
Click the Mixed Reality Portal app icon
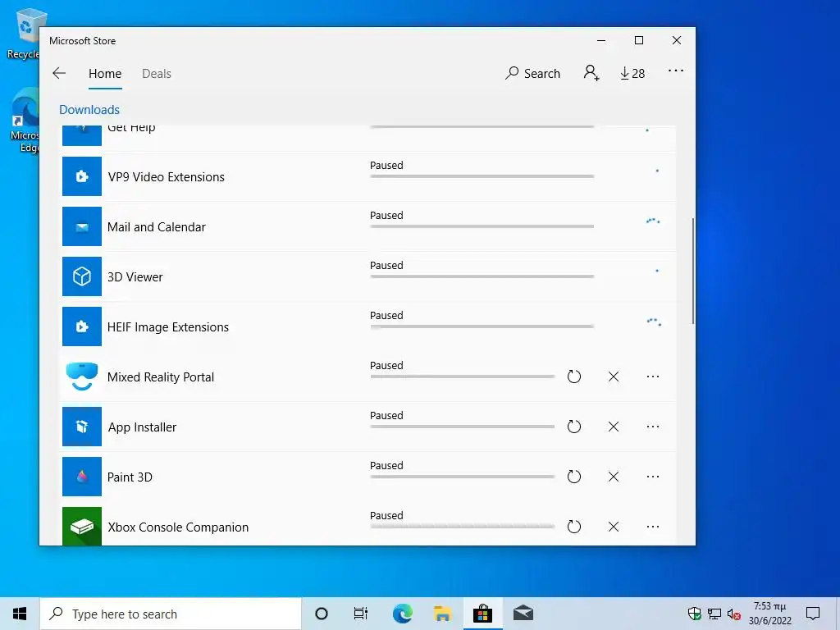pos(82,377)
